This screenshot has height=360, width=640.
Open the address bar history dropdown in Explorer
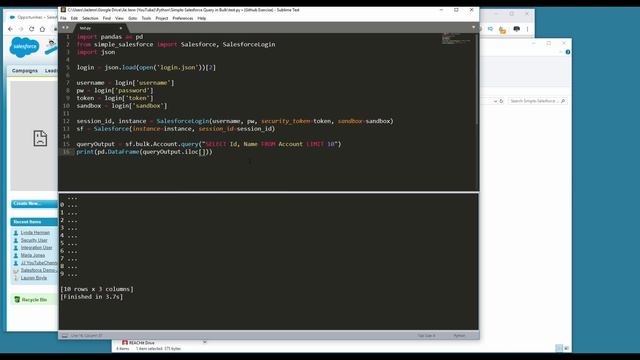pos(495,101)
